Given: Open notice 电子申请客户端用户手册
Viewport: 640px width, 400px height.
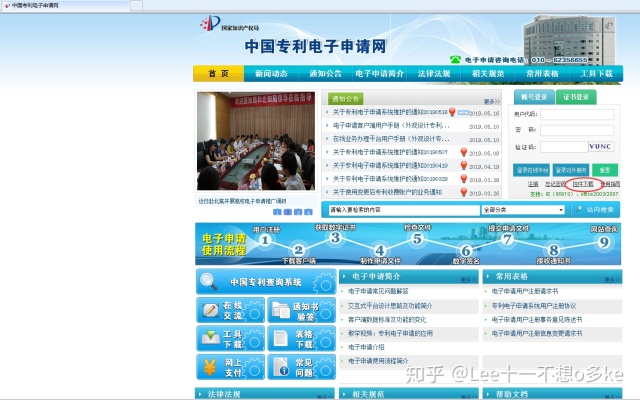Looking at the screenshot, I should tap(391, 125).
